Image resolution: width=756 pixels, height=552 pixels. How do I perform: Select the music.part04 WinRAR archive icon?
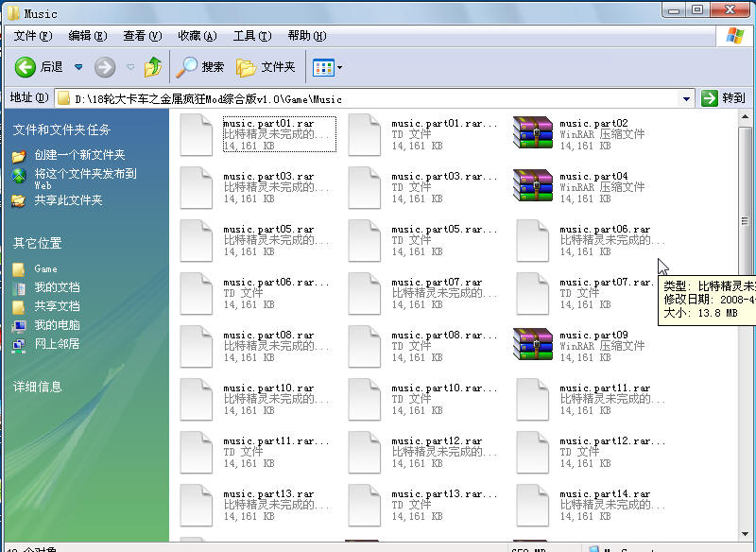[x=532, y=187]
